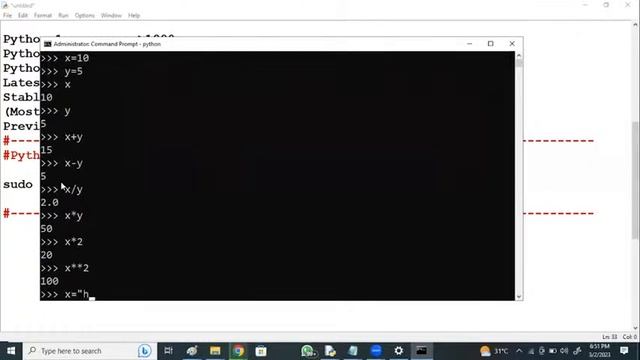This screenshot has width=640, height=360.
Task: Click the Ln status indicator in editor
Action: pos(609,337)
